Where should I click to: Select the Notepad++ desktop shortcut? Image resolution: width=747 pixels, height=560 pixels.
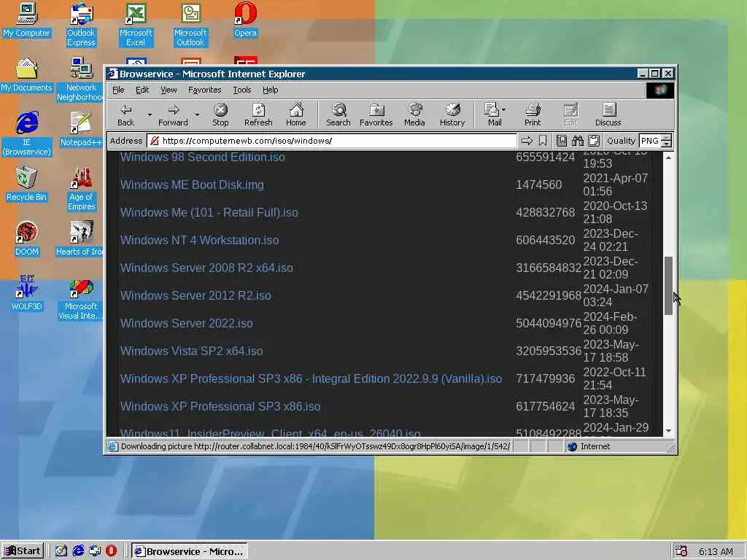81,130
